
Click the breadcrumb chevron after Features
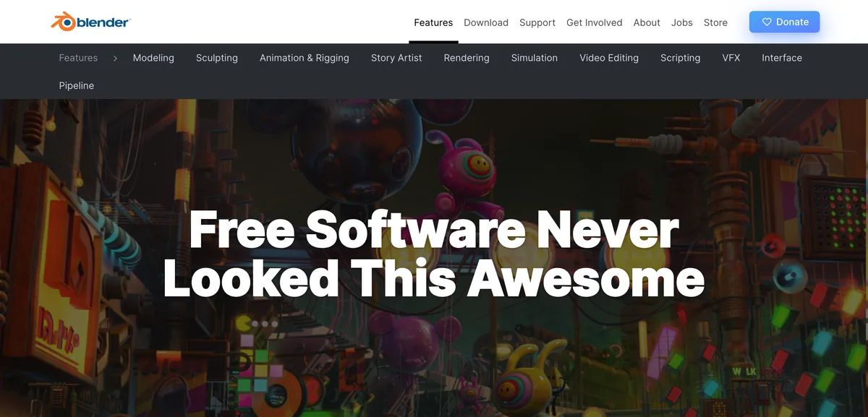pyautogui.click(x=115, y=58)
